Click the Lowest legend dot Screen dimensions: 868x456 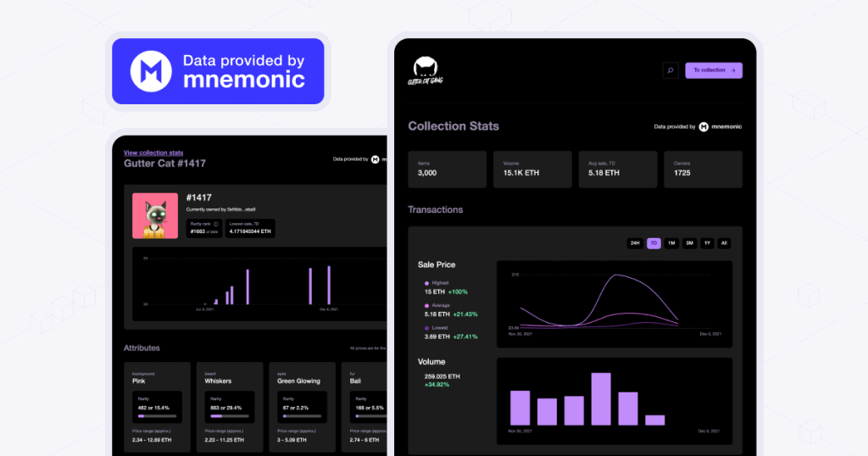[426, 328]
